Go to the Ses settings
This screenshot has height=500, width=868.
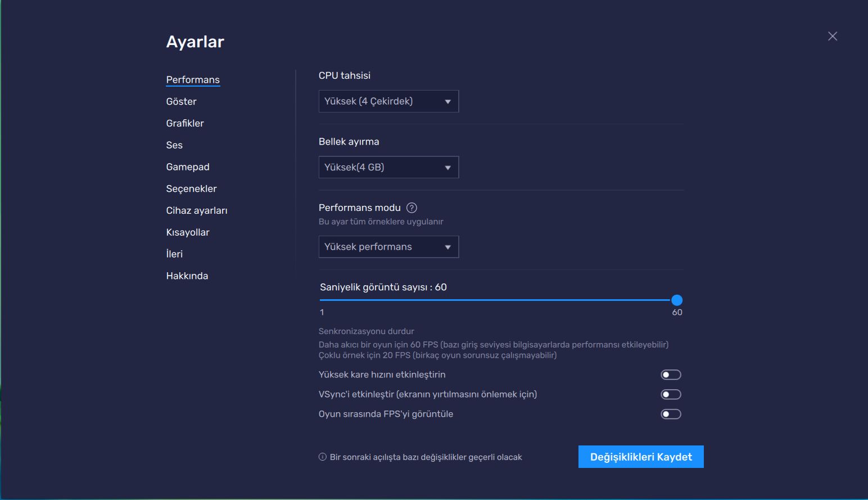tap(174, 145)
